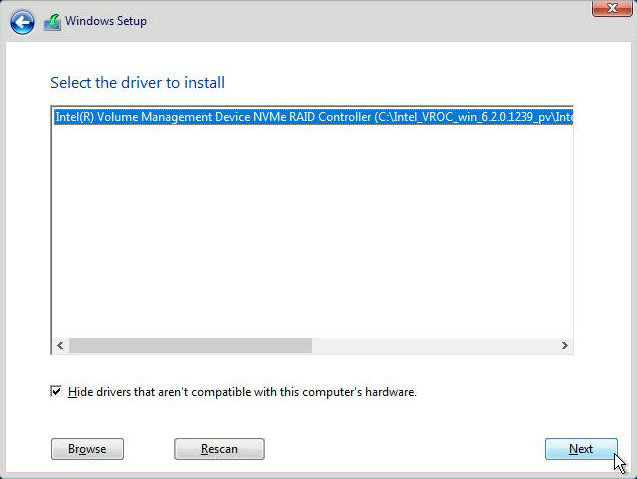
Task: Click the horizontal scrollbar's right arrow
Action: (x=564, y=345)
